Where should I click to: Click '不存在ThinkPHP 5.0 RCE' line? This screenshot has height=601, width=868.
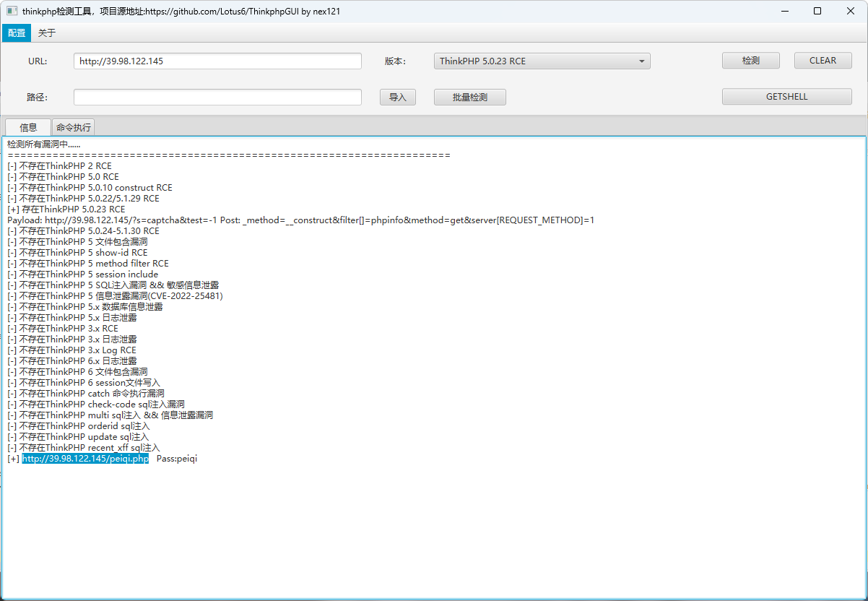tap(63, 177)
